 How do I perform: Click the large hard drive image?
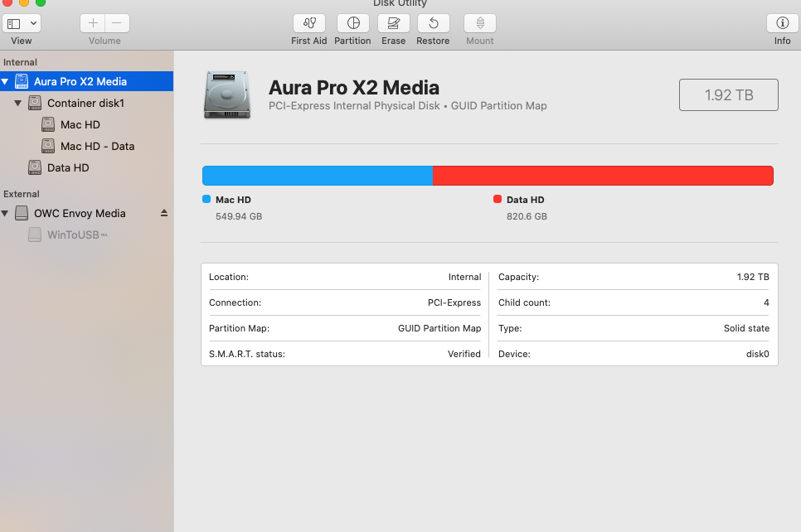point(227,95)
